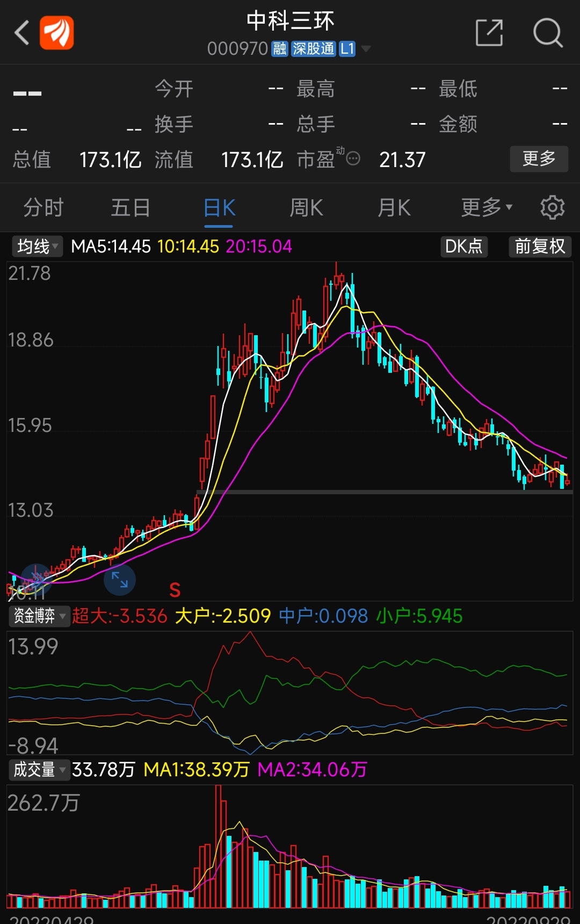This screenshot has height=924, width=580.
Task: Tap the 最低 field label
Action: click(458, 89)
